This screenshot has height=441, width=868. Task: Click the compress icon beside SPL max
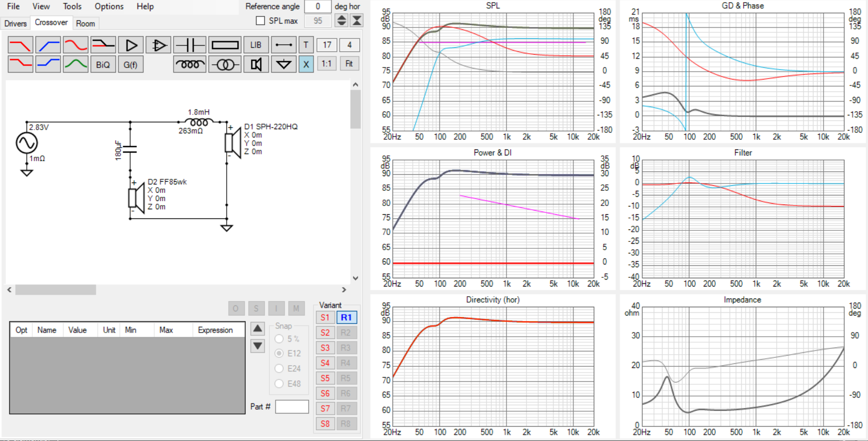[357, 20]
